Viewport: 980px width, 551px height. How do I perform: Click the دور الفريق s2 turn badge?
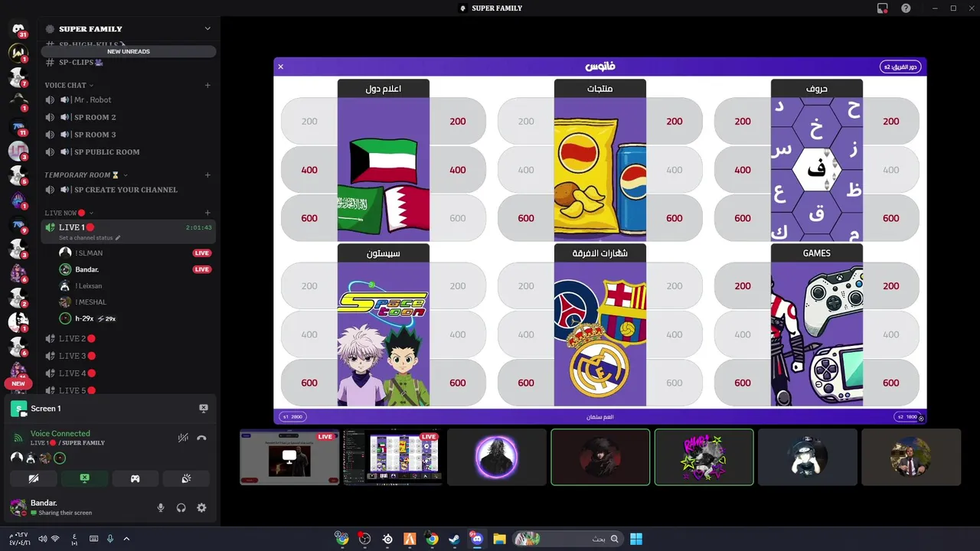click(x=900, y=67)
